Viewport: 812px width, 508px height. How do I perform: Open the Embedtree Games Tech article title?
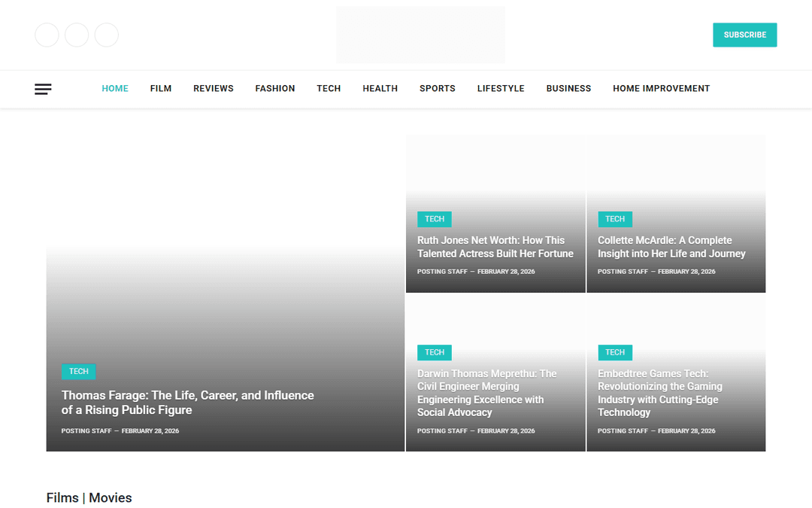[x=660, y=393]
